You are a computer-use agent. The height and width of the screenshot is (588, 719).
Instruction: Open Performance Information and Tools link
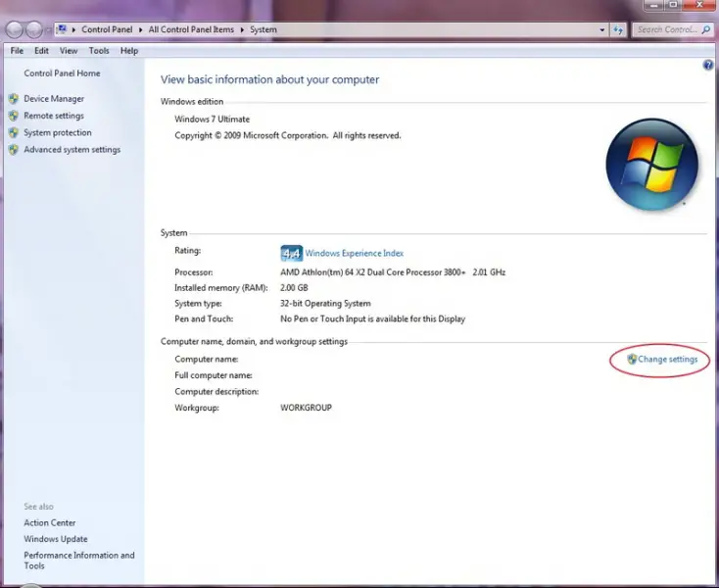[79, 560]
